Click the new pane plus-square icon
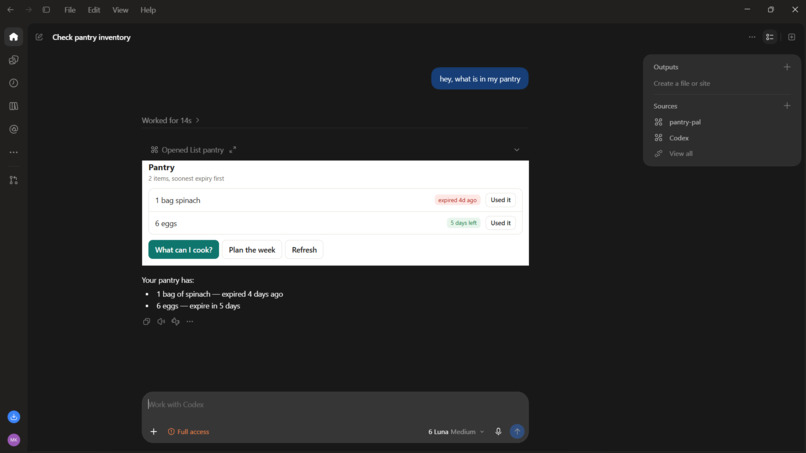Image resolution: width=806 pixels, height=453 pixels. tap(792, 37)
